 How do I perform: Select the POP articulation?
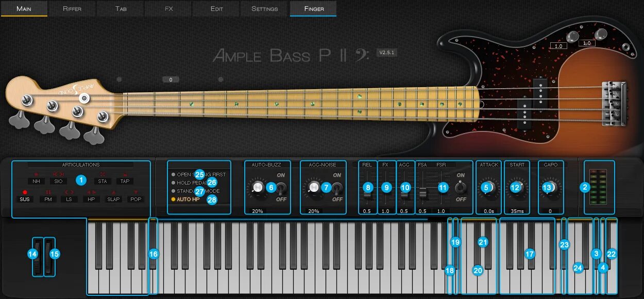pyautogui.click(x=135, y=199)
